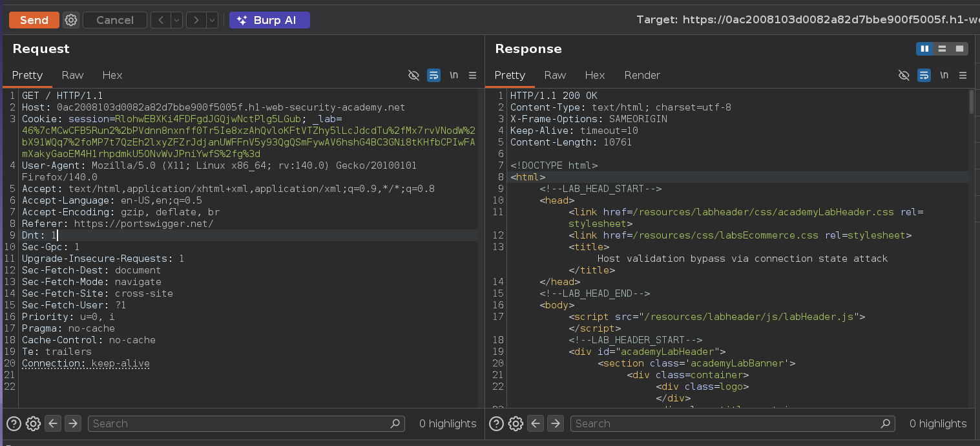The image size is (980, 446).
Task: Click the magnifier in Response search box
Action: (x=885, y=423)
